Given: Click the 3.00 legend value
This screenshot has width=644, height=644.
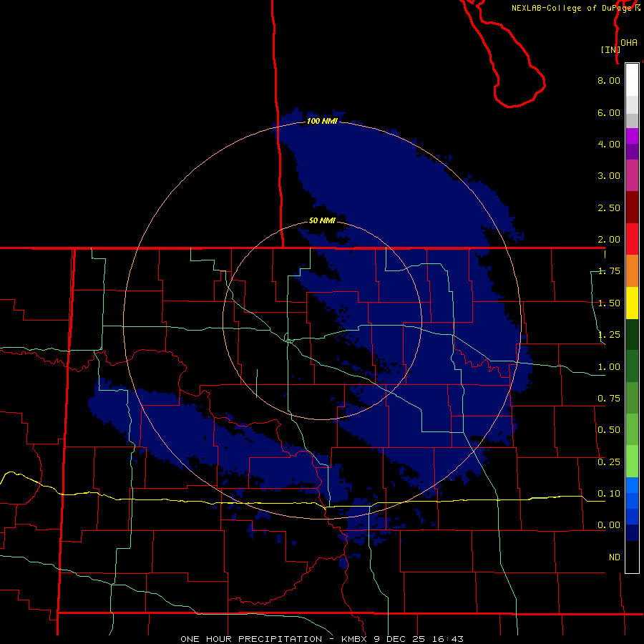Looking at the screenshot, I should [609, 176].
